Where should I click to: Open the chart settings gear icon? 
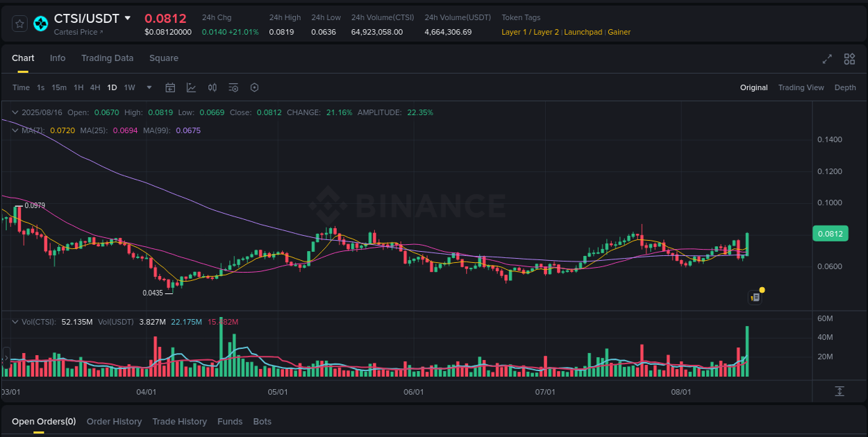coord(254,87)
